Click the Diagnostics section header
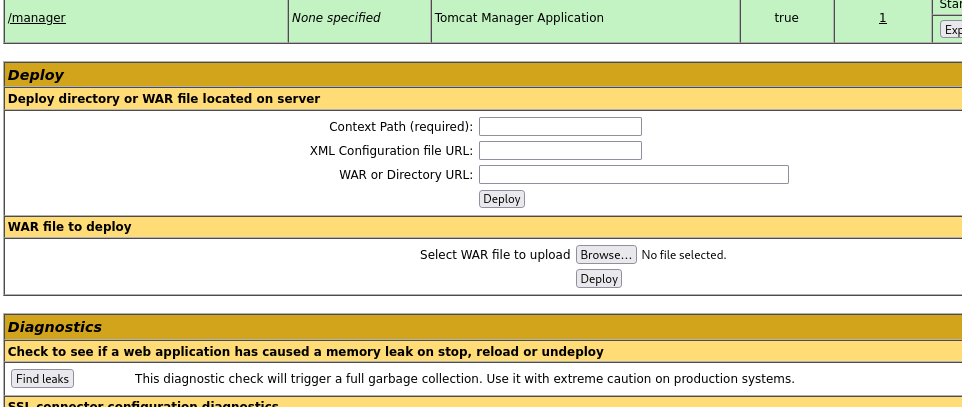 pyautogui.click(x=55, y=327)
